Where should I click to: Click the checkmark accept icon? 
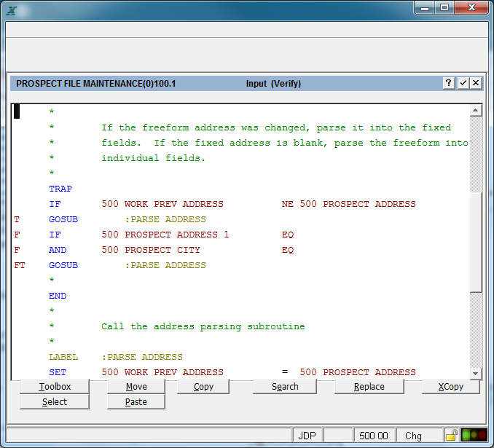pyautogui.click(x=463, y=83)
